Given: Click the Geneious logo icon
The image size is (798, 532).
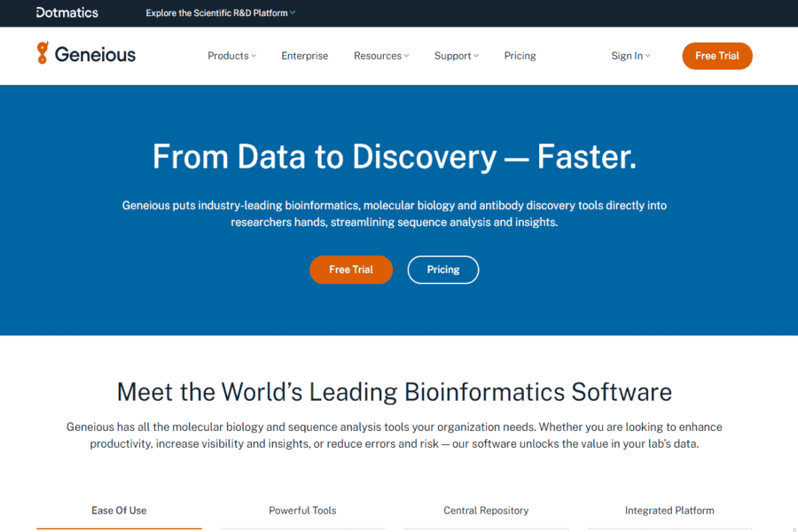Looking at the screenshot, I should point(43,53).
